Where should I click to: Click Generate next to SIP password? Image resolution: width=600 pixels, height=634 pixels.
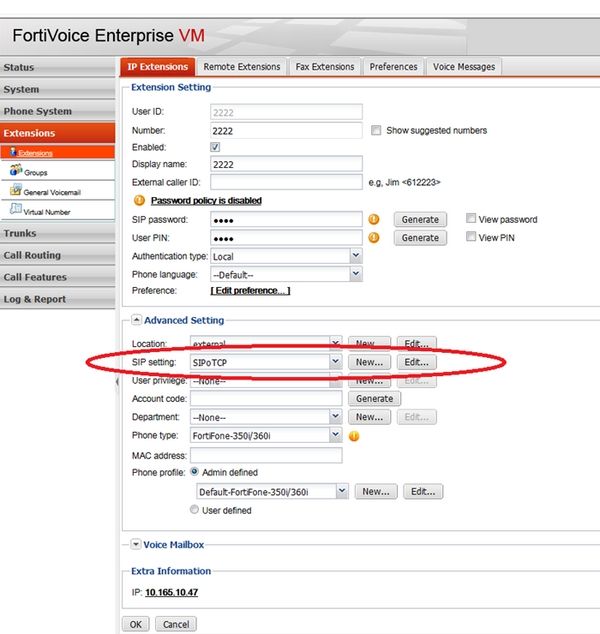pyautogui.click(x=419, y=219)
